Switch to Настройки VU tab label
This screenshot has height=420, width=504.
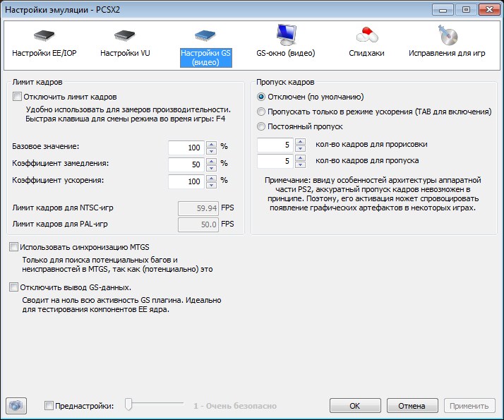pos(125,53)
